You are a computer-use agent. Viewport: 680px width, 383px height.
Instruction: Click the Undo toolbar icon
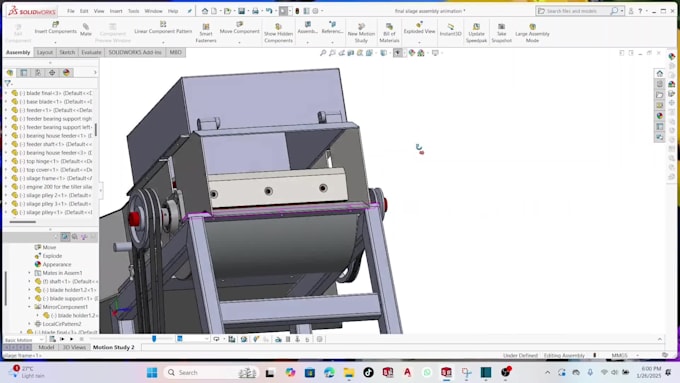269,11
